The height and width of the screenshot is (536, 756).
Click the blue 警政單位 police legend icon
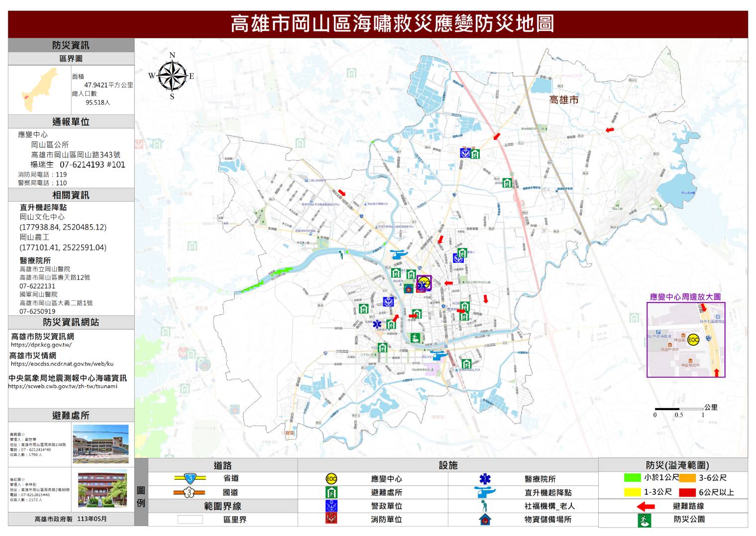(x=331, y=506)
